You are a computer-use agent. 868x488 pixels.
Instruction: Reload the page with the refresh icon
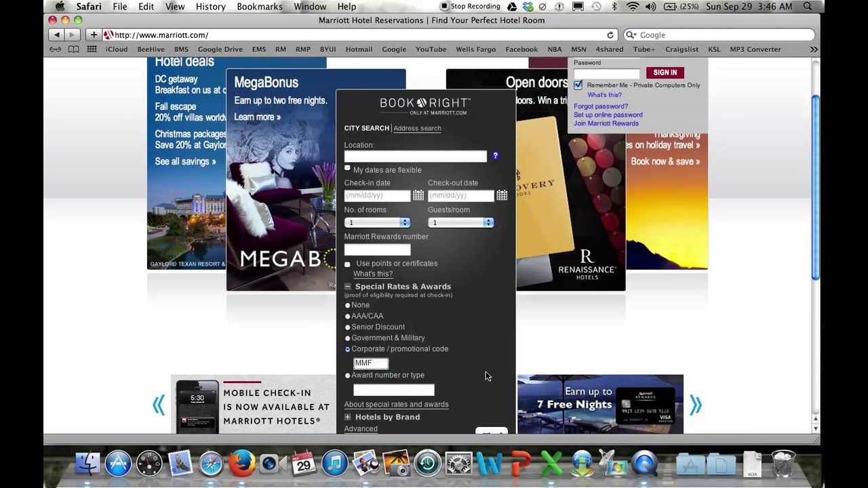(610, 35)
